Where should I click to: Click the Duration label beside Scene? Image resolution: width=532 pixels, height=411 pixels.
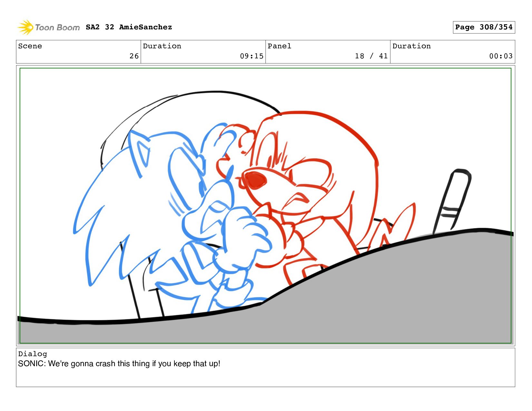162,46
